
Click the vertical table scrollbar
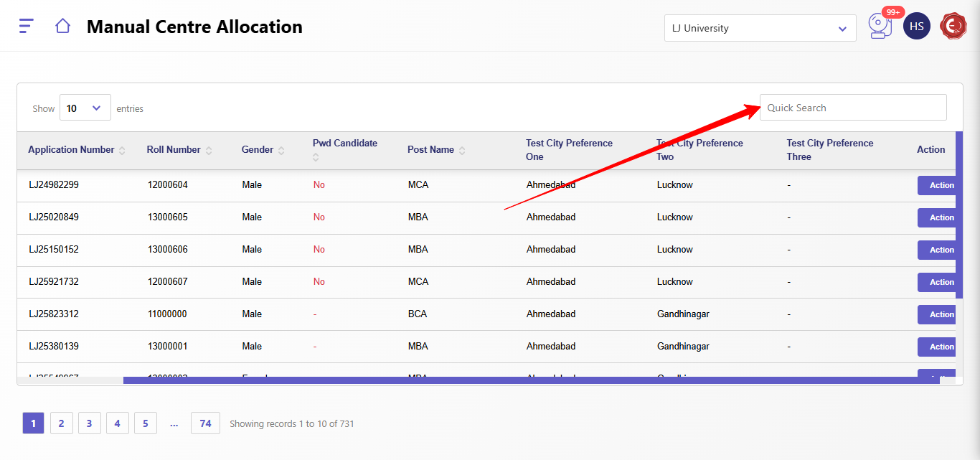(959, 215)
